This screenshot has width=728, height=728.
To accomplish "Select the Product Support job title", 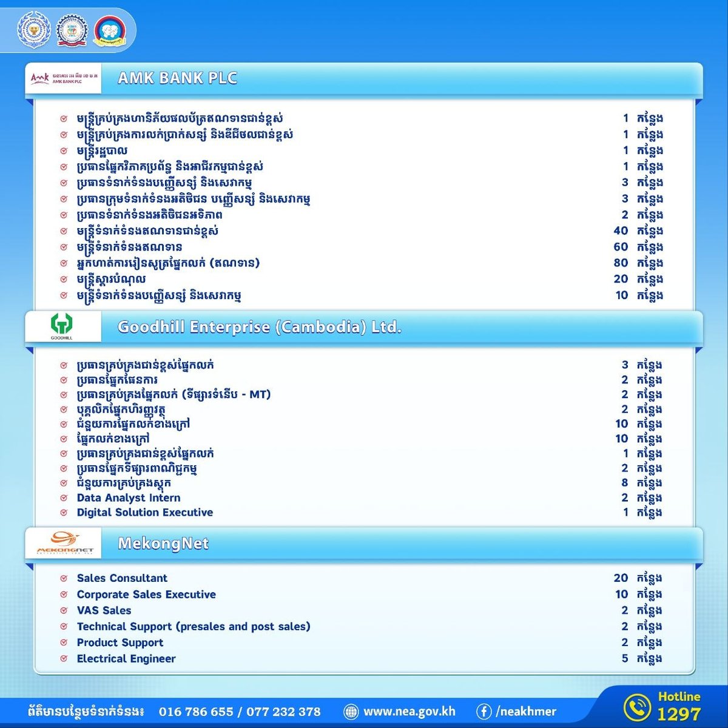I will pos(120,642).
